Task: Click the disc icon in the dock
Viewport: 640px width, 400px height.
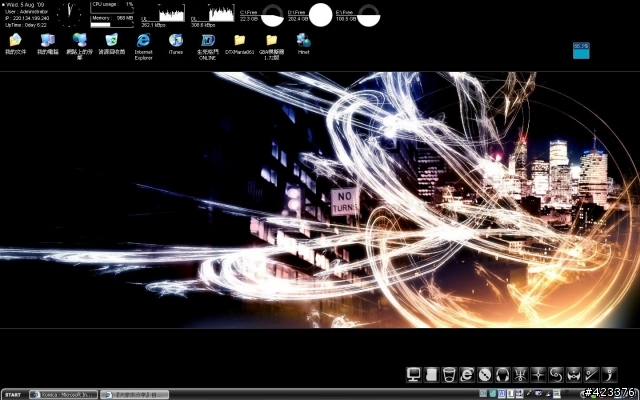Action: (485, 374)
